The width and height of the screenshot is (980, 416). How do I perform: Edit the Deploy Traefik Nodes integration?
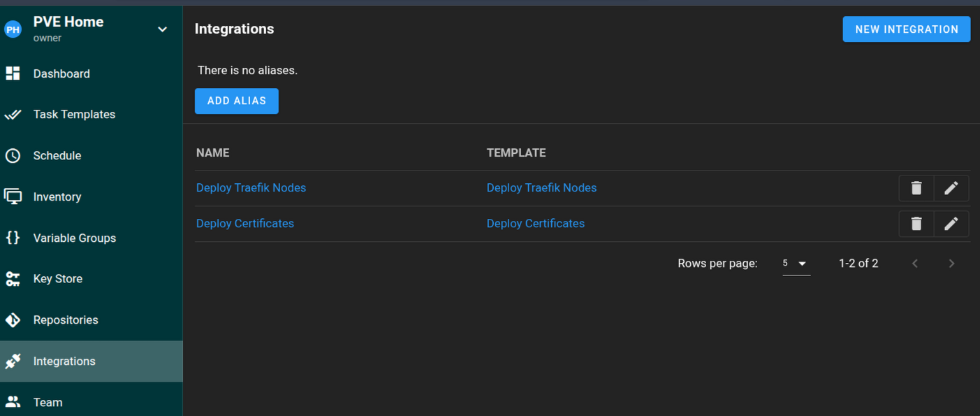pyautogui.click(x=951, y=188)
